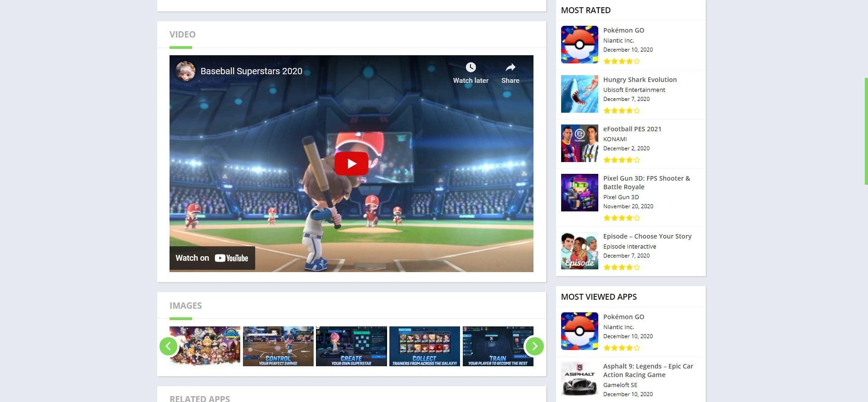Play the Baseball Superstars 2020 video

click(x=351, y=163)
